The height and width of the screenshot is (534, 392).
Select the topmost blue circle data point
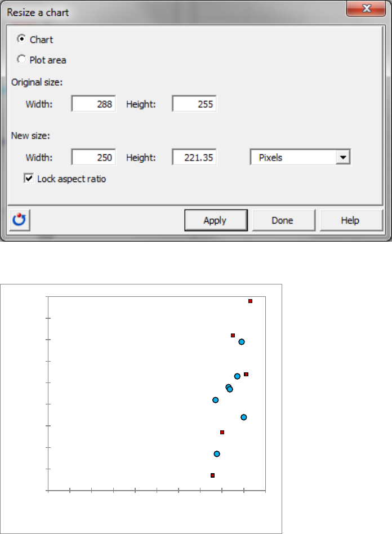242,341
